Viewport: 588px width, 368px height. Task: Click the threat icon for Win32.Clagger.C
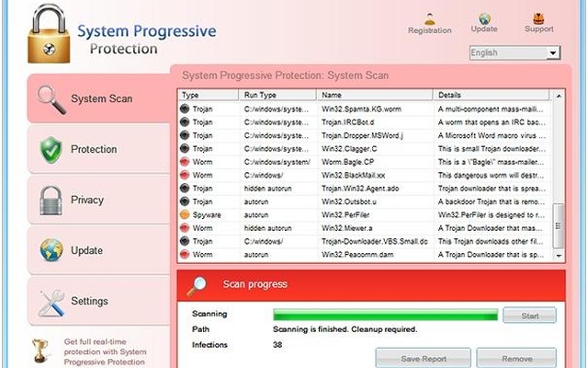tap(185, 148)
